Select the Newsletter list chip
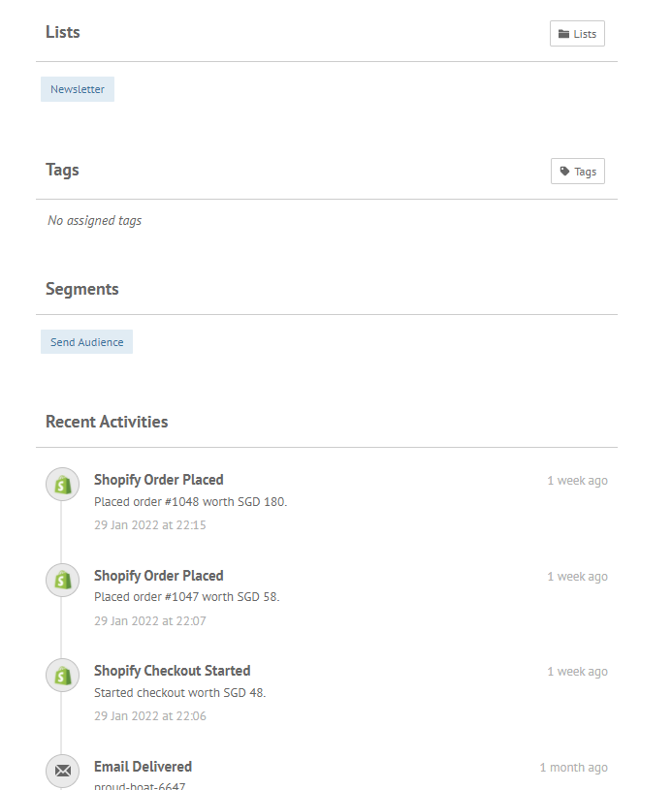 (x=77, y=88)
